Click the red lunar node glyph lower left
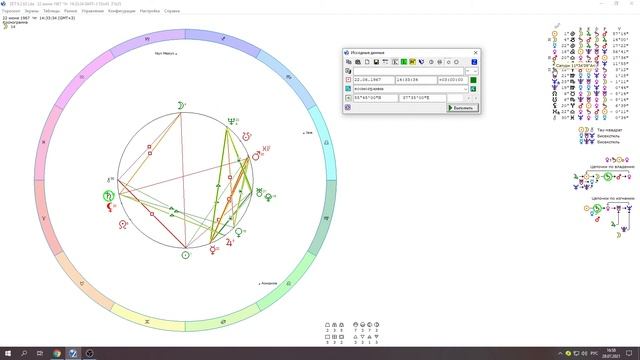Viewport: 640px width, 360px height. [x=122, y=224]
